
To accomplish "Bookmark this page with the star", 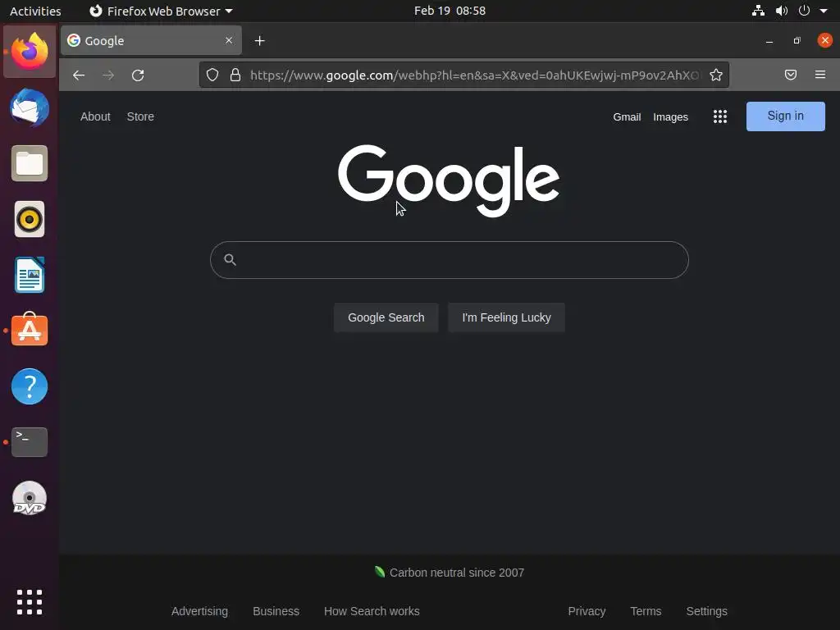I will click(715, 75).
